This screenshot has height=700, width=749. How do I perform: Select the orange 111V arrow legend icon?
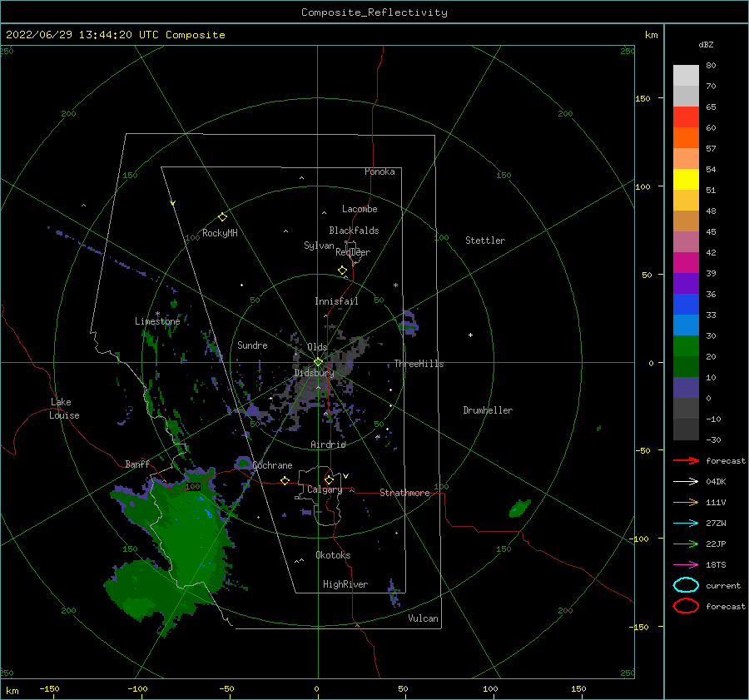[686, 502]
